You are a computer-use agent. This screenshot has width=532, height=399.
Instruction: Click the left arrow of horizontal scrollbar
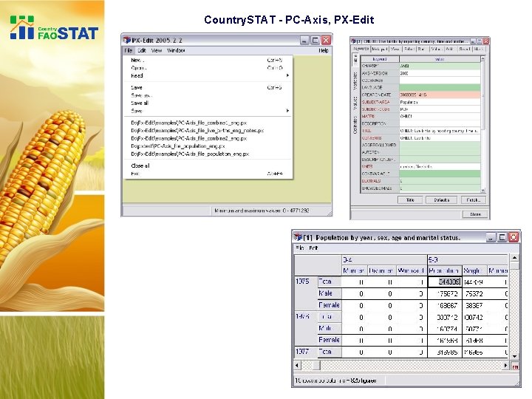click(x=297, y=366)
